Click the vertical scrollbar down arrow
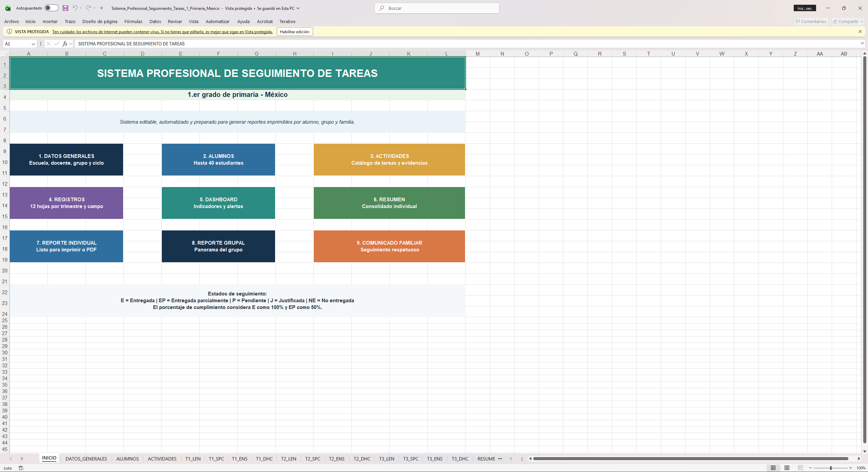 click(865, 451)
